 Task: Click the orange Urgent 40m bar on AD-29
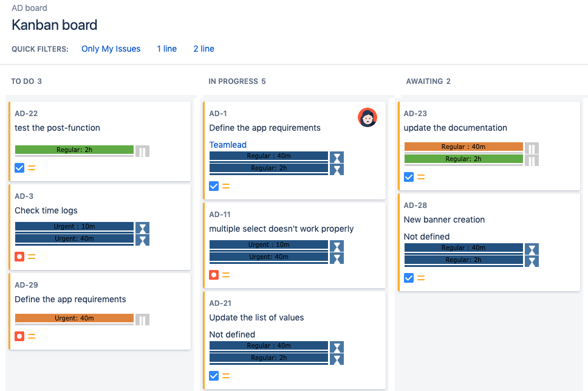74,318
